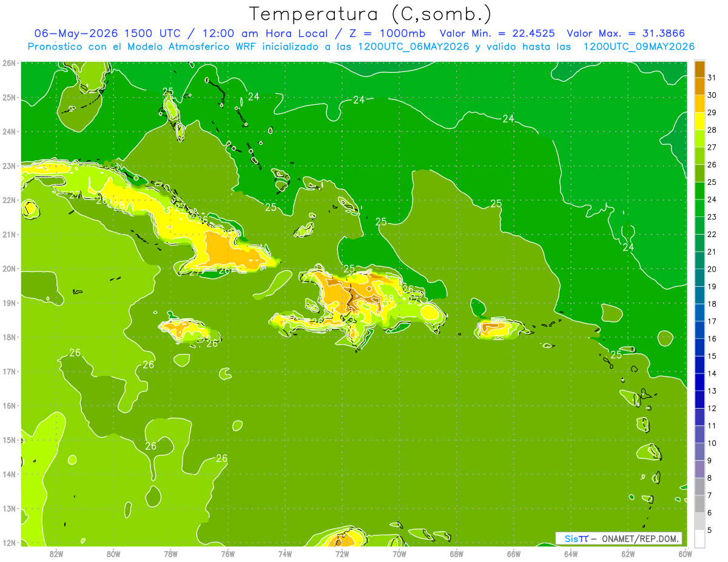Click the gray legend swatch near label 7
The height and width of the screenshot is (562, 728).
699,504
